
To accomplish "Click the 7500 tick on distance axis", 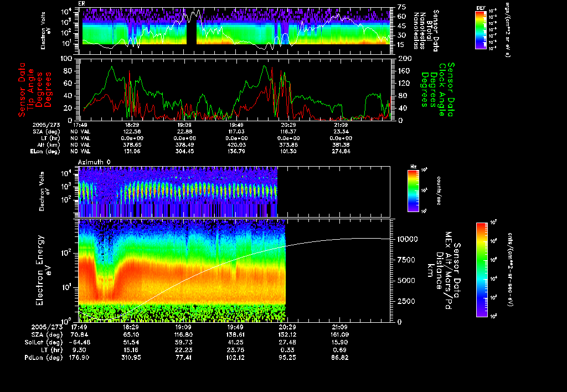I will pyautogui.click(x=406, y=260).
